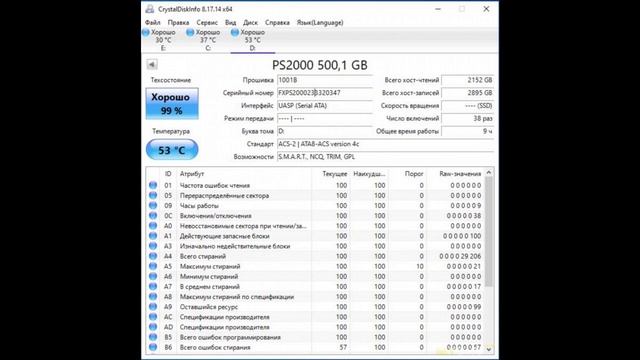This screenshot has height=360, width=640.
Task: Select the Перераспределённые сектора row
Action: click(x=315, y=196)
